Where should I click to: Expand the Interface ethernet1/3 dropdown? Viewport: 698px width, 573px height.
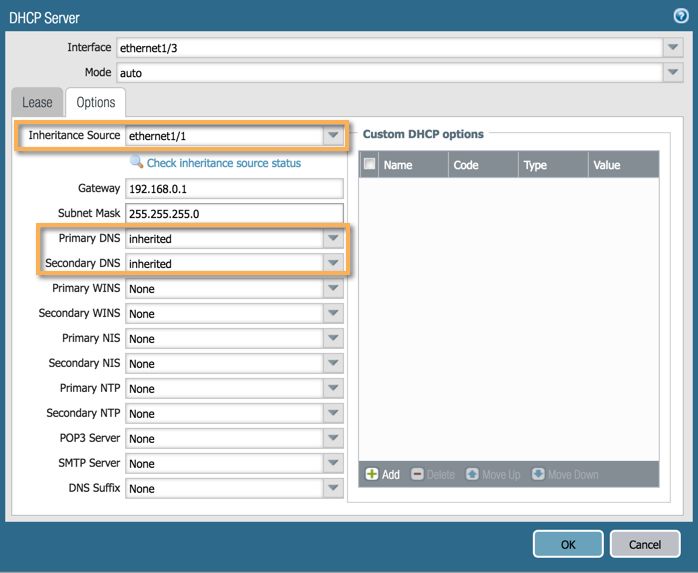click(x=671, y=47)
